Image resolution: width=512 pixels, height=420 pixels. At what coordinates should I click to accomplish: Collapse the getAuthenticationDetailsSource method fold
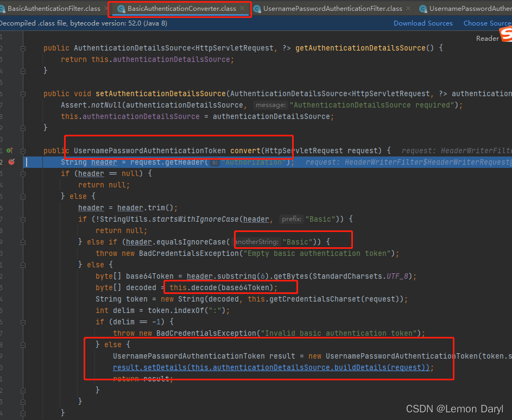tap(23, 48)
